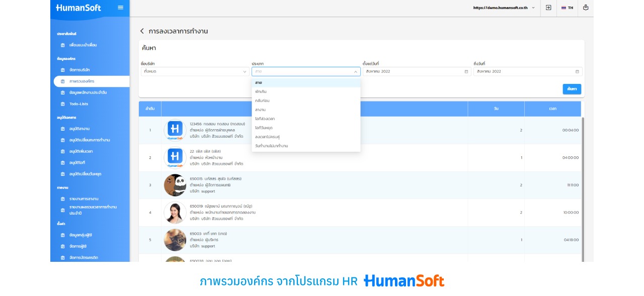
Task: Click employee name row 650019
Action: [220, 206]
